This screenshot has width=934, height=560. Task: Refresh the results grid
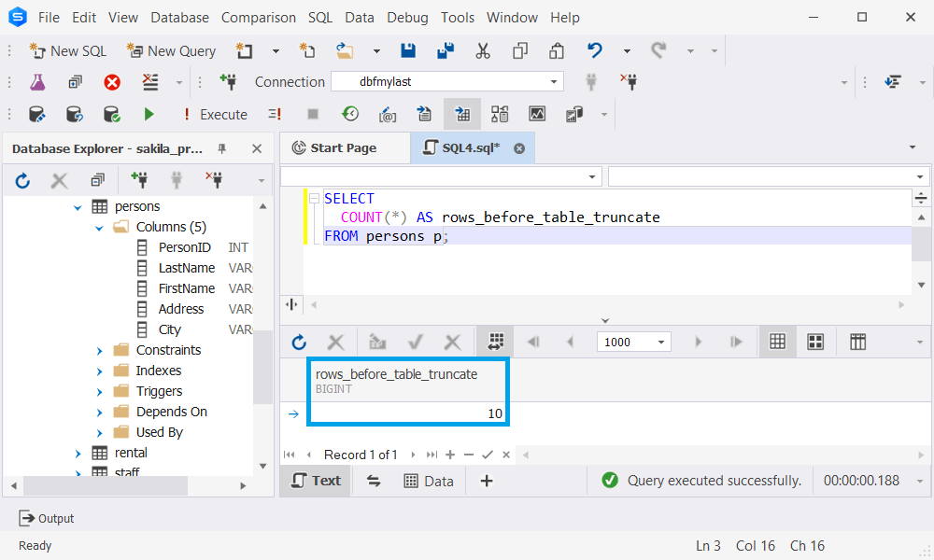pyautogui.click(x=298, y=342)
